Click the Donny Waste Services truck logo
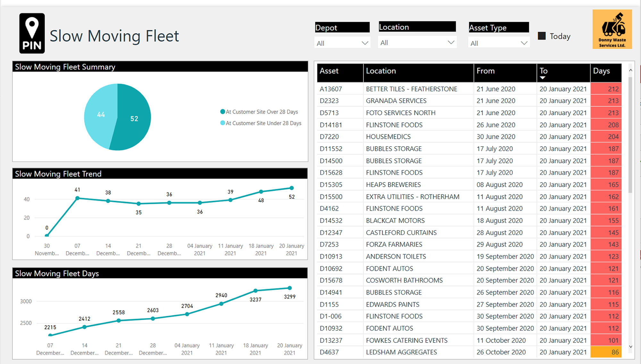The image size is (641, 364). tap(612, 29)
